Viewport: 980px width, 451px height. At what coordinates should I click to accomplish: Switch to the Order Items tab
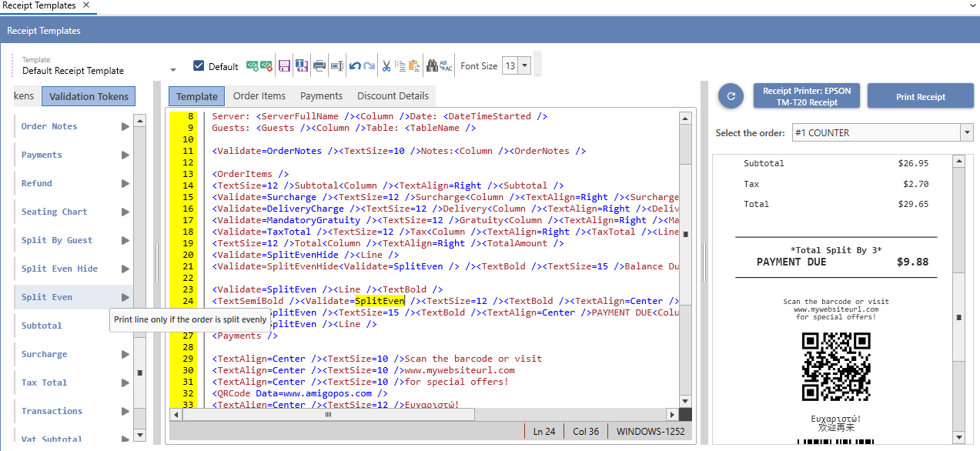259,96
